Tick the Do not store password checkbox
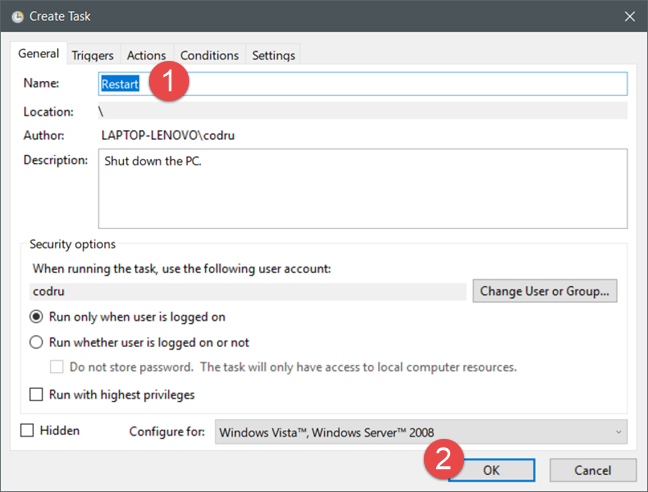The height and width of the screenshot is (492, 648). 57,367
